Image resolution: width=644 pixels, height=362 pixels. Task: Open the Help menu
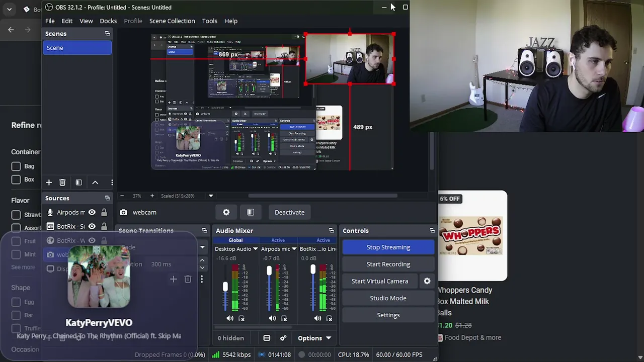pyautogui.click(x=231, y=21)
